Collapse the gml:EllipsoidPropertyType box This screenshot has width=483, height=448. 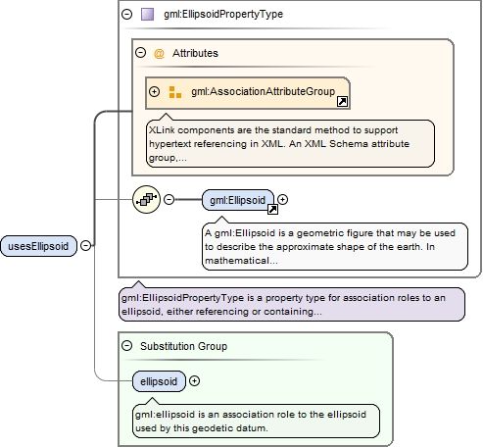click(126, 14)
